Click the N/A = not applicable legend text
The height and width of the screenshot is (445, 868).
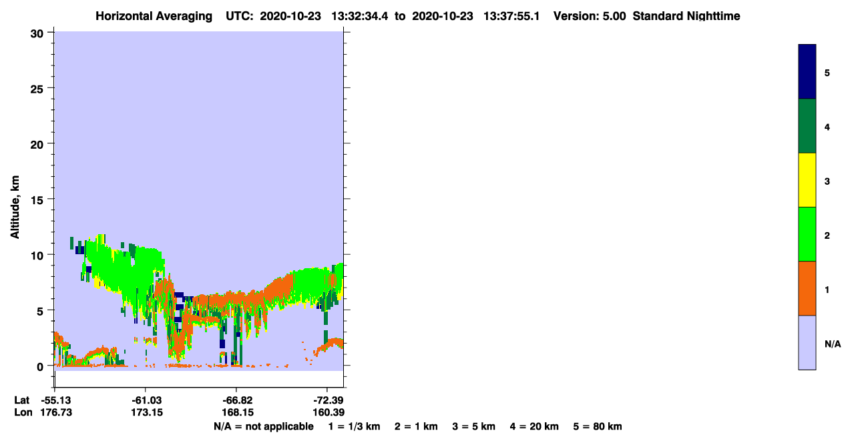point(263,426)
